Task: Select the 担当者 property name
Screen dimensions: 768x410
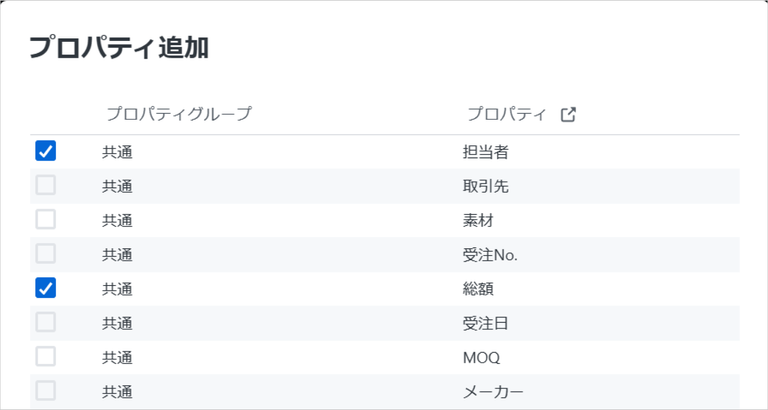Action: pos(485,152)
